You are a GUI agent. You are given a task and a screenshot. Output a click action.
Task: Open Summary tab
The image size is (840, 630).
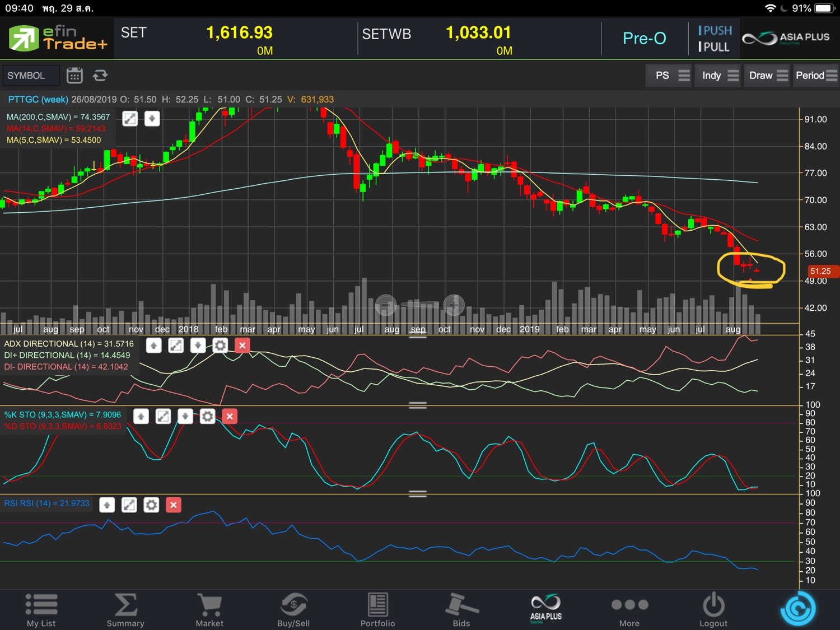tap(125, 610)
